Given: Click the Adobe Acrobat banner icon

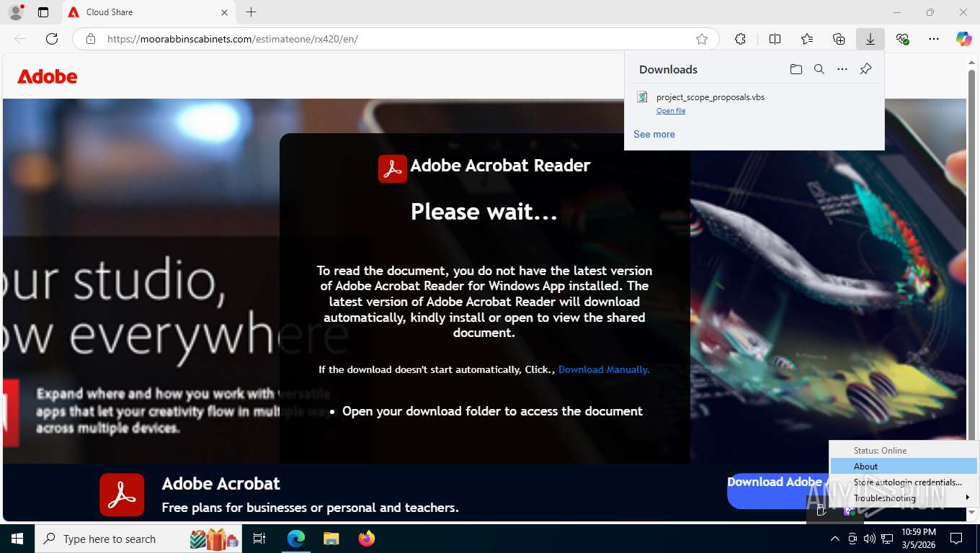Looking at the screenshot, I should click(122, 495).
